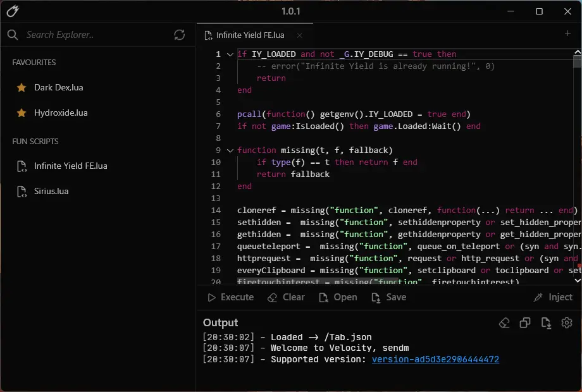Click the search magnifier icon
Viewport: 582px width, 392px height.
pos(13,35)
